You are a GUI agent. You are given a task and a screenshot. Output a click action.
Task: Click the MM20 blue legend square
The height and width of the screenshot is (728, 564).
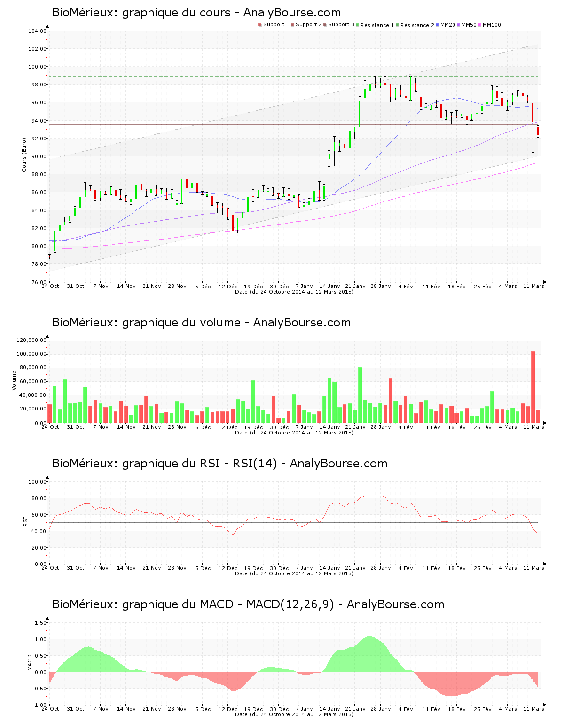(438, 25)
